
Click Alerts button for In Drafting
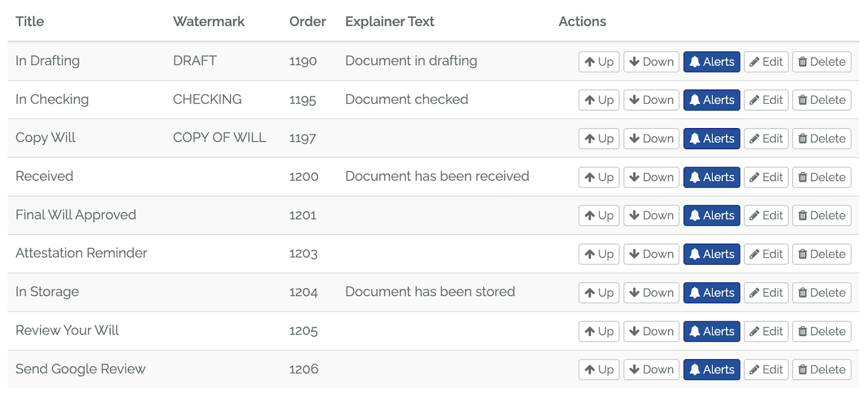(711, 62)
